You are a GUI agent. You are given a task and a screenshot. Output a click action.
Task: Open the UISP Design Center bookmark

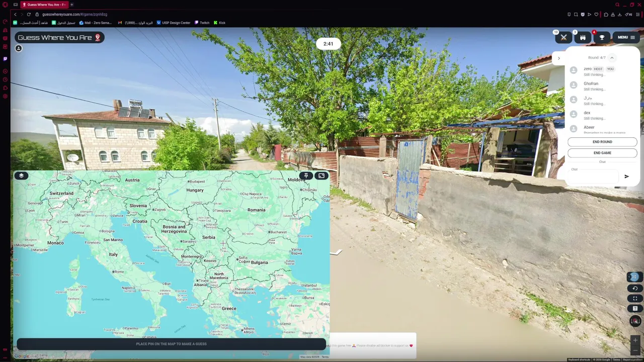[174, 23]
